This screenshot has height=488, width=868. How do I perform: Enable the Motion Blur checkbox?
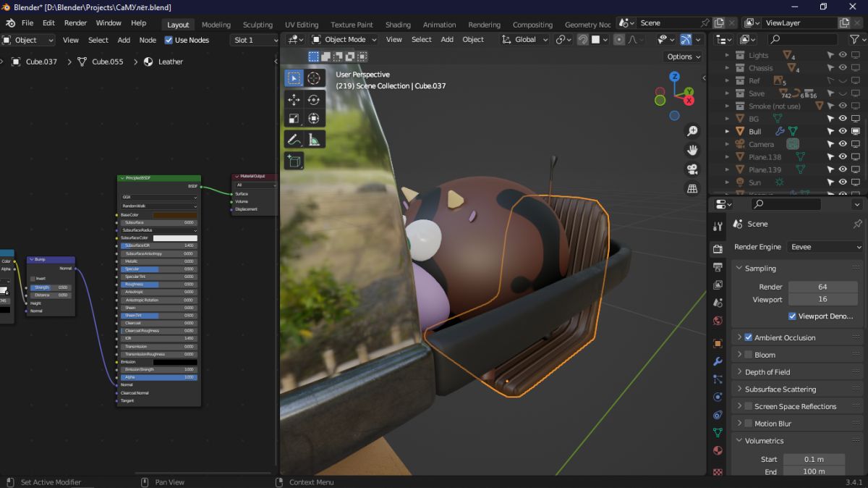click(x=748, y=424)
